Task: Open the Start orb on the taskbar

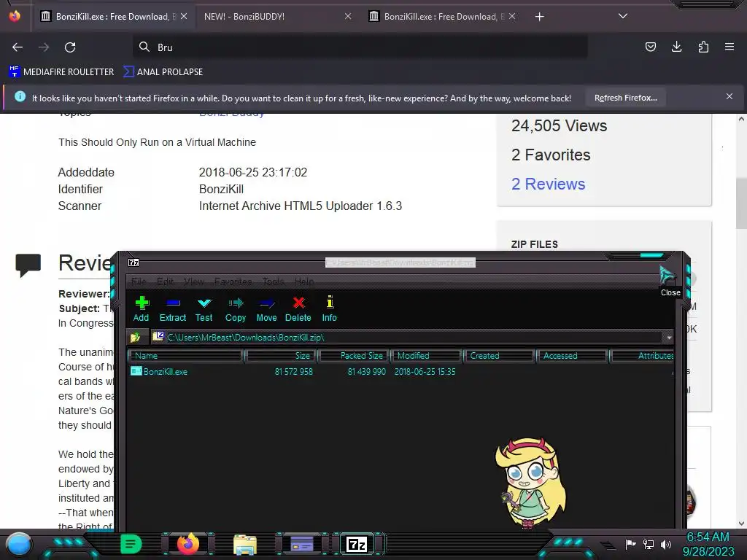Action: (x=19, y=545)
